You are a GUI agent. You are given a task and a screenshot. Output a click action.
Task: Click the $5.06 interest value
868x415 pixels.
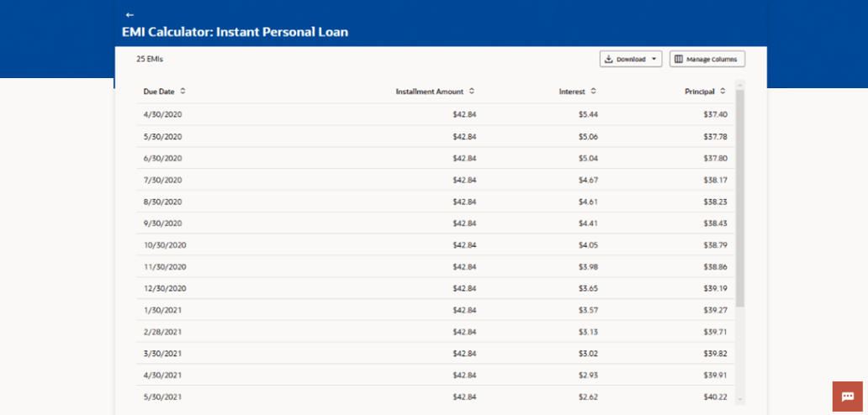coord(589,136)
